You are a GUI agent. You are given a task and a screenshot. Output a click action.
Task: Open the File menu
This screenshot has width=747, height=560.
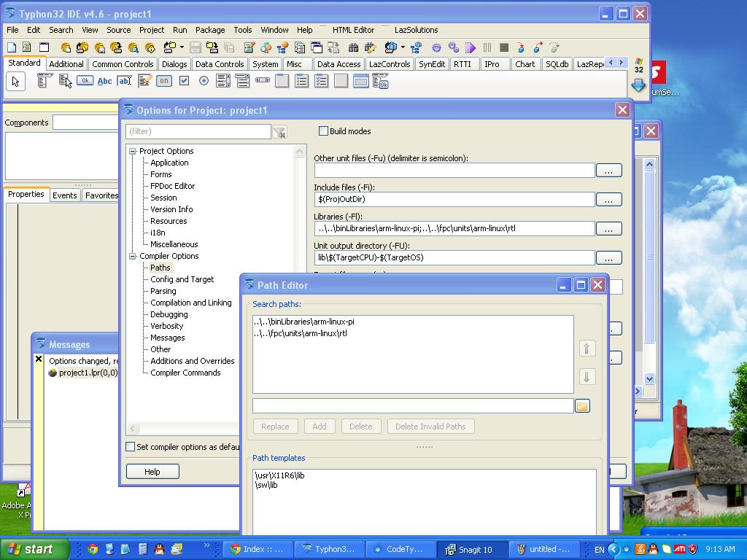click(x=12, y=29)
